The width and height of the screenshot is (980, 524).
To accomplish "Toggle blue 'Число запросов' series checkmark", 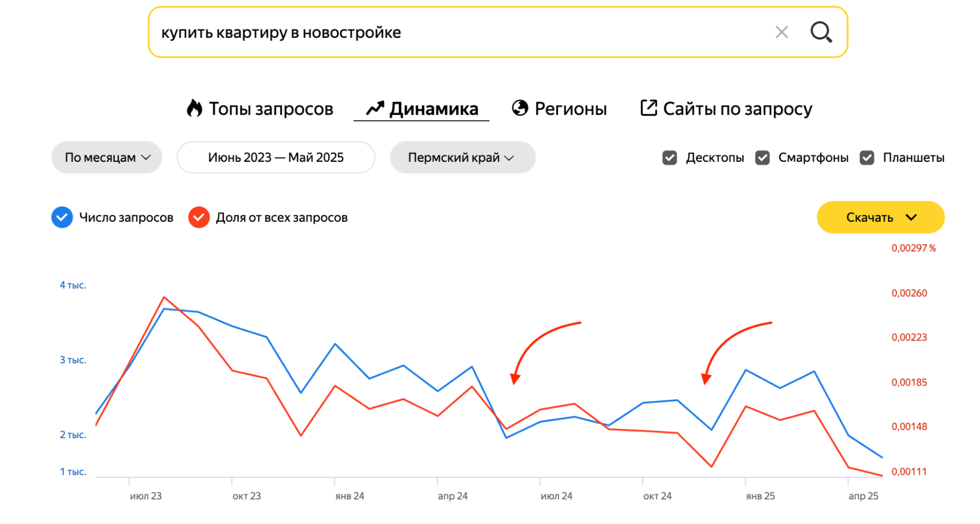I will coord(62,217).
